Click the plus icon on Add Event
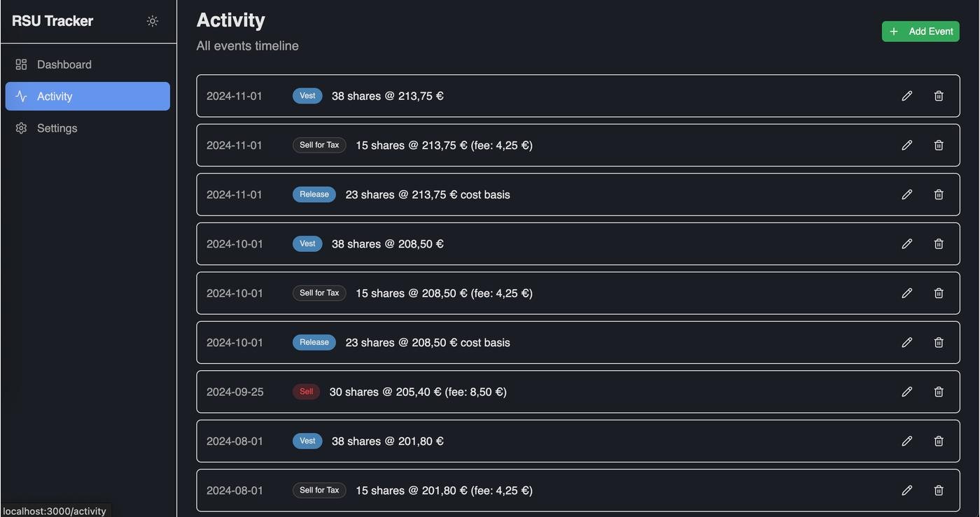 894,31
